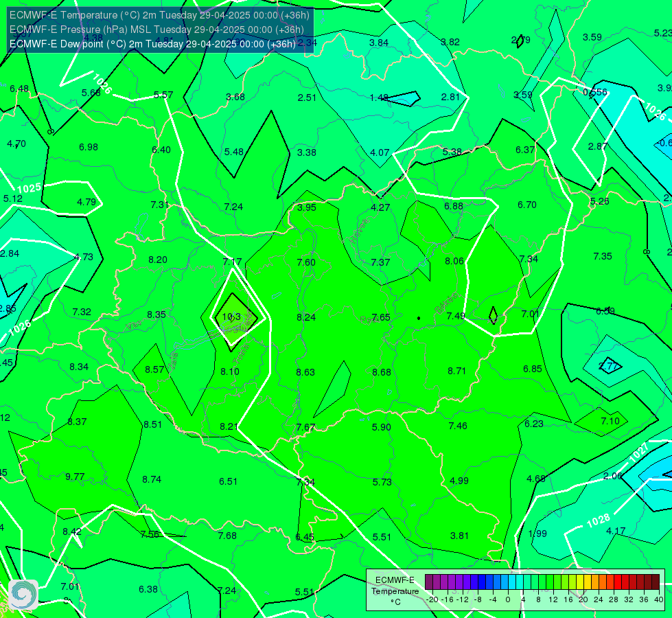Click the 6.23 temperature value
The image size is (672, 618).
pyautogui.click(x=534, y=424)
